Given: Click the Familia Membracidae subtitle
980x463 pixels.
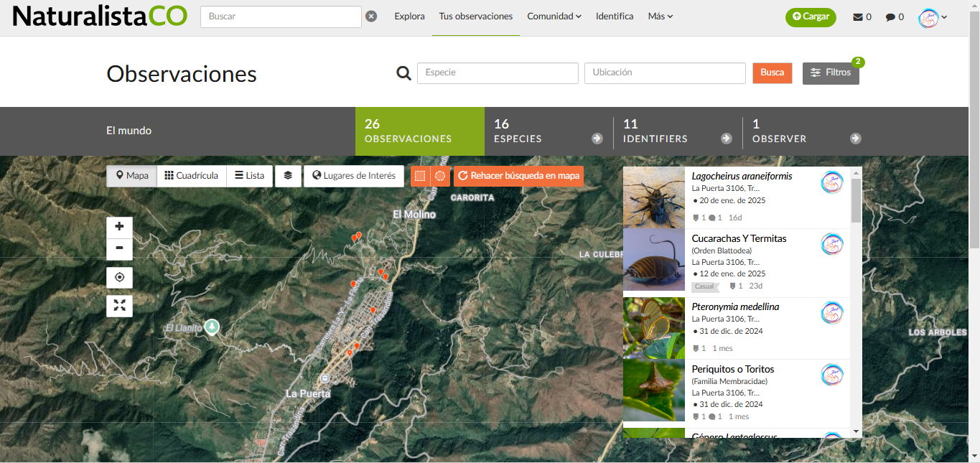Looking at the screenshot, I should tap(729, 381).
